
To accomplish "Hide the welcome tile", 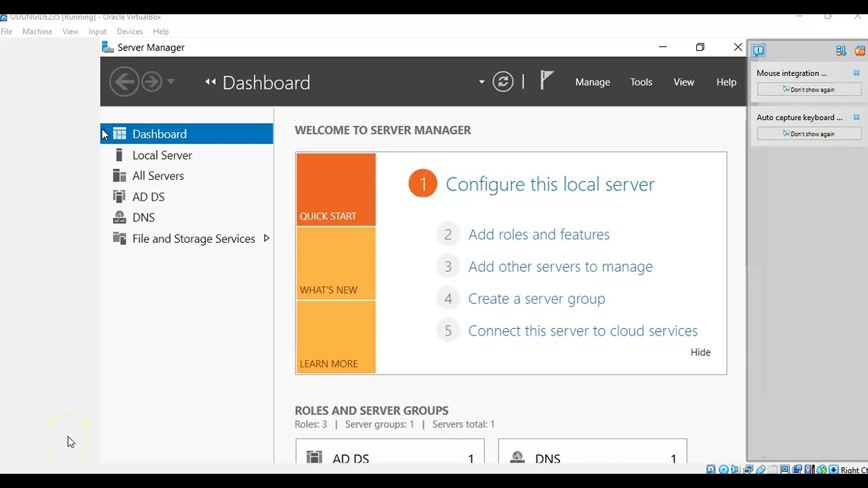I will point(701,352).
